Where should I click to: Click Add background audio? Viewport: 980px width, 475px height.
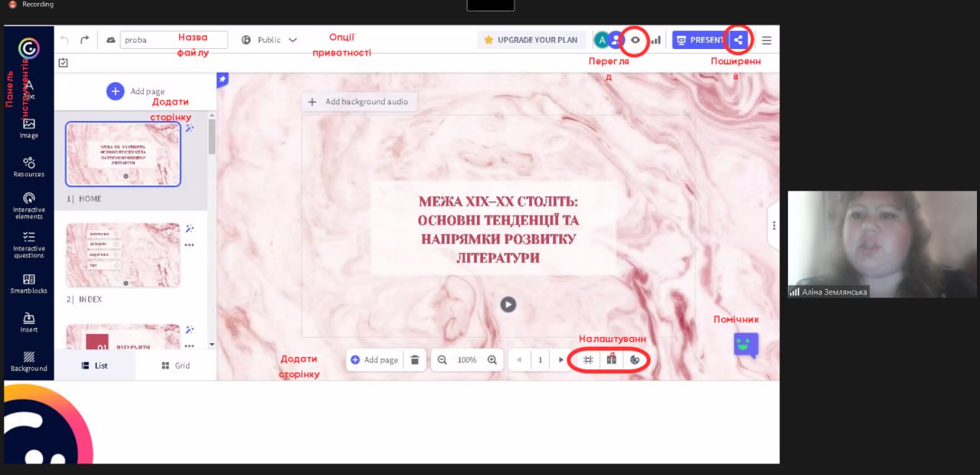[359, 101]
